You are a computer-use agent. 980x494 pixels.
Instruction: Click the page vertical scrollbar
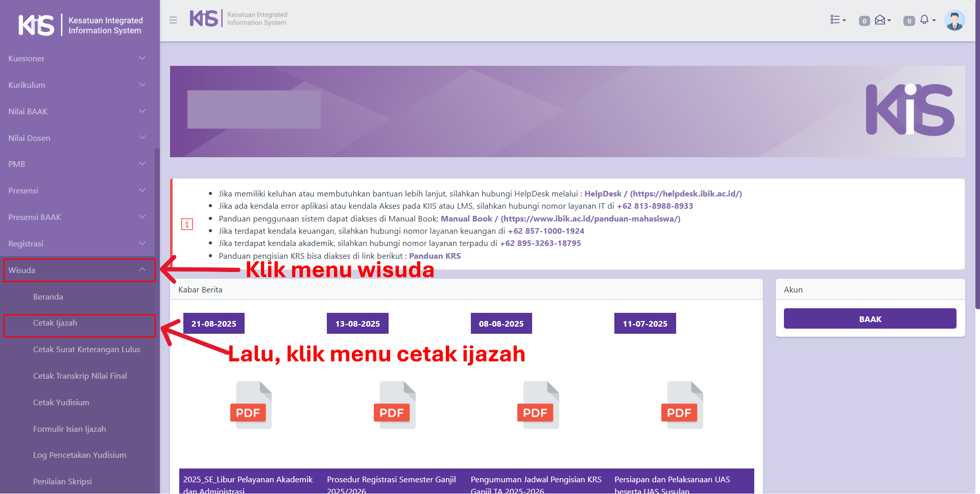(977, 153)
